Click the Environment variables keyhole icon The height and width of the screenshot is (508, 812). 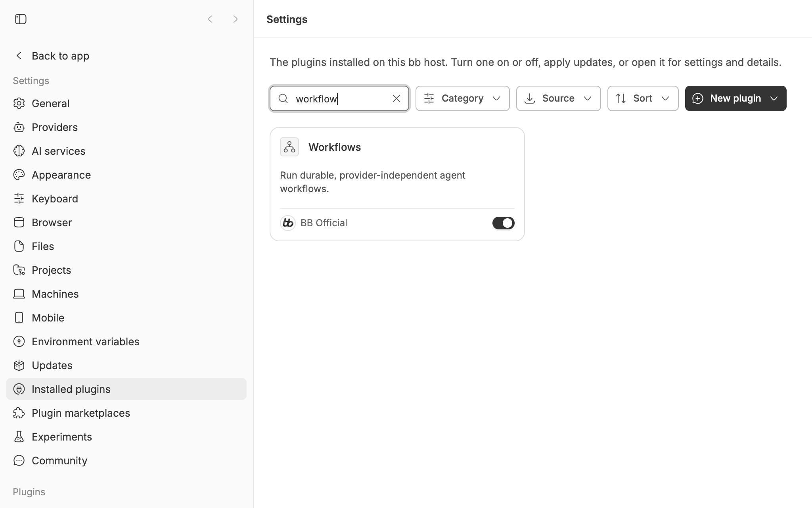(19, 341)
